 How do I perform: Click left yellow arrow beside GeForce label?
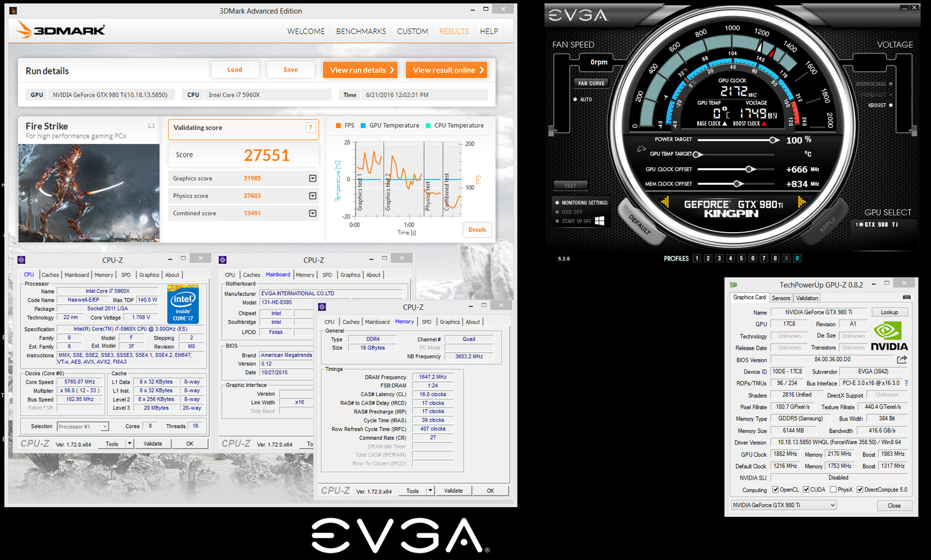click(x=665, y=203)
